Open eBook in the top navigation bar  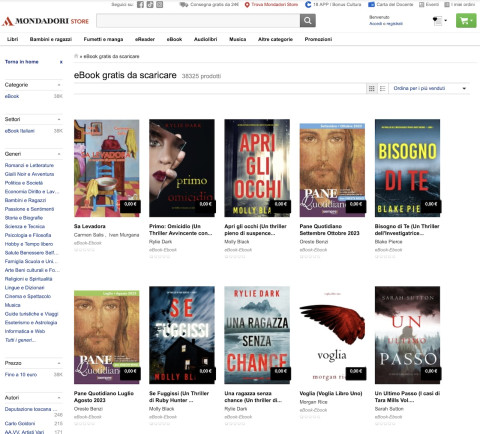[174, 39]
